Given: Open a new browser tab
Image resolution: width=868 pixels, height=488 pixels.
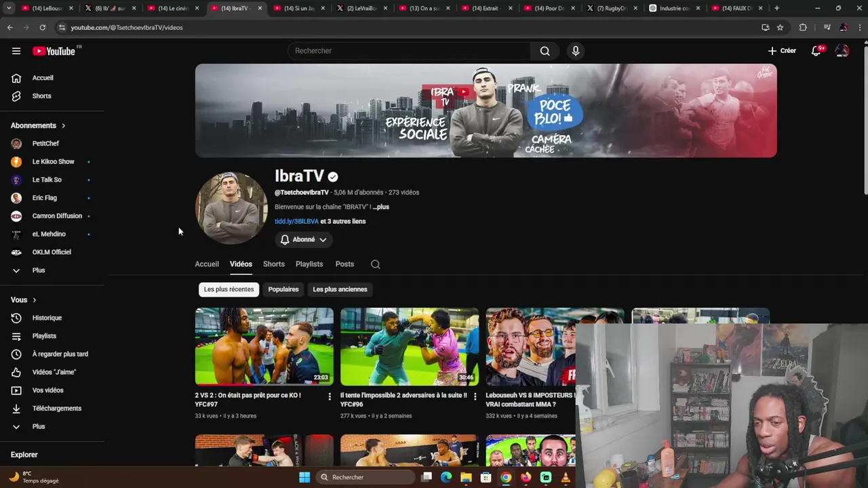Looking at the screenshot, I should coord(776,8).
